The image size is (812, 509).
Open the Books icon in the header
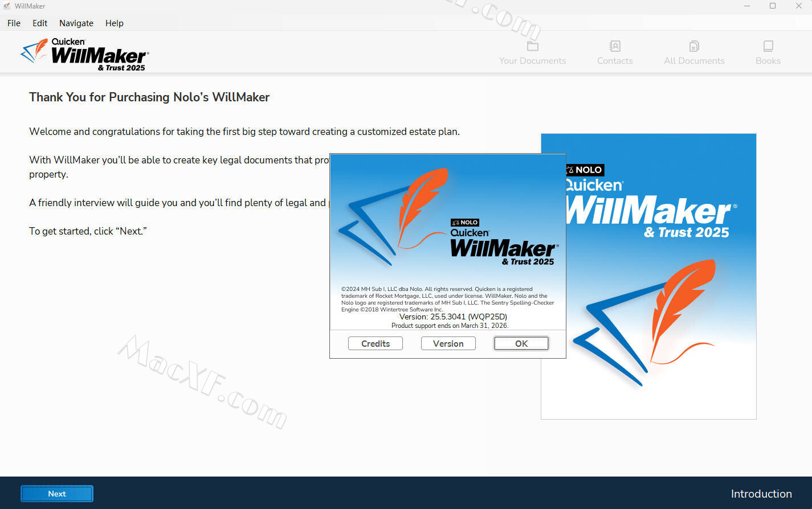point(768,46)
